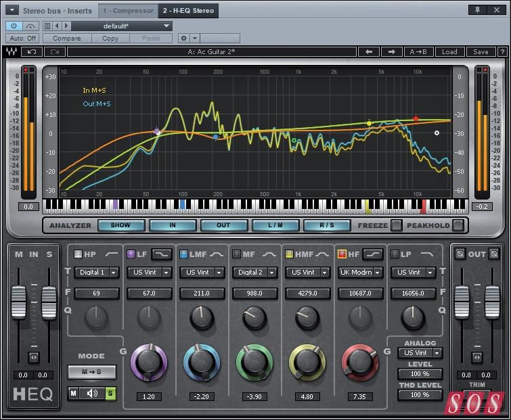Screen dimensions: 511x420
Task: Click the Waves logo icon
Action: 12,52
